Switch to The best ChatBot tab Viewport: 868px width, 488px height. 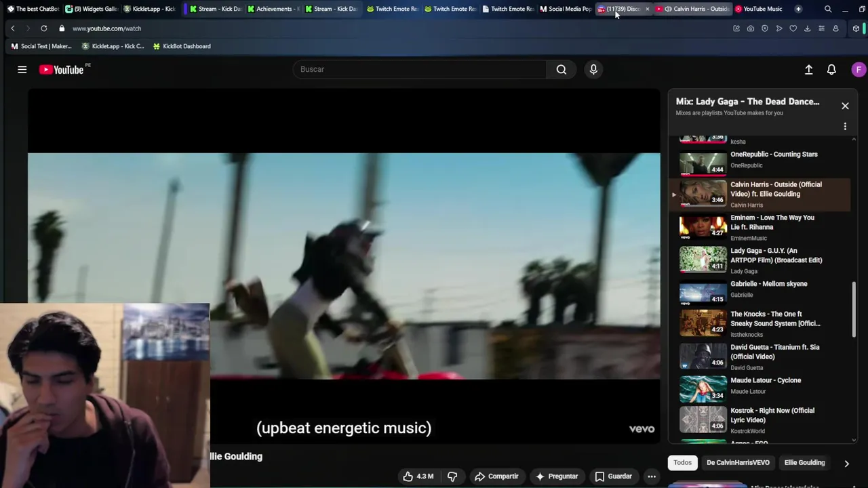coord(33,9)
